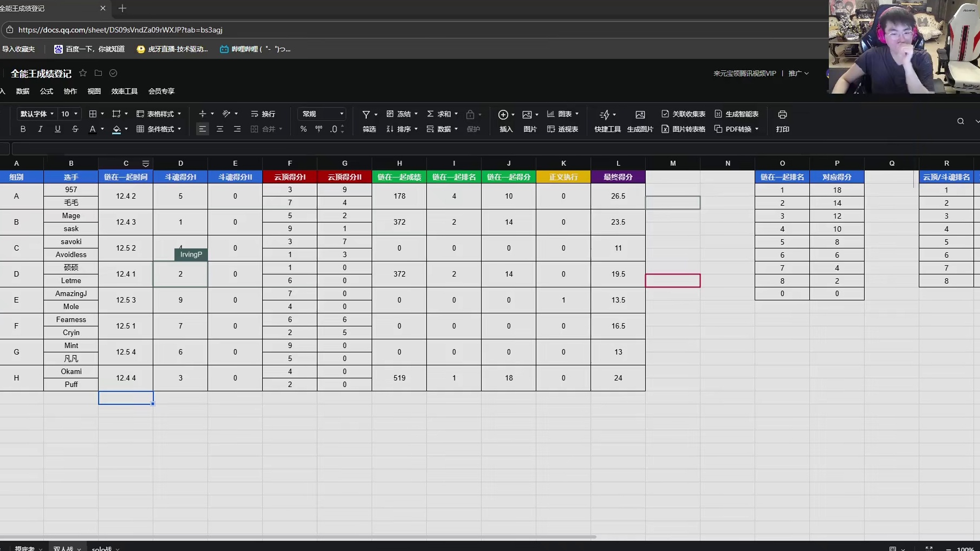Screen dimensions: 980x551
Task: Click the filter funnel icon
Action: tap(366, 115)
